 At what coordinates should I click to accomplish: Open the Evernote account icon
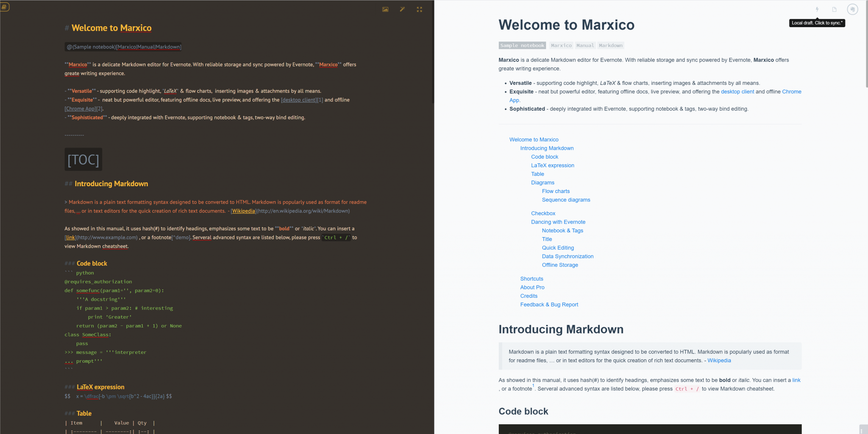[852, 9]
